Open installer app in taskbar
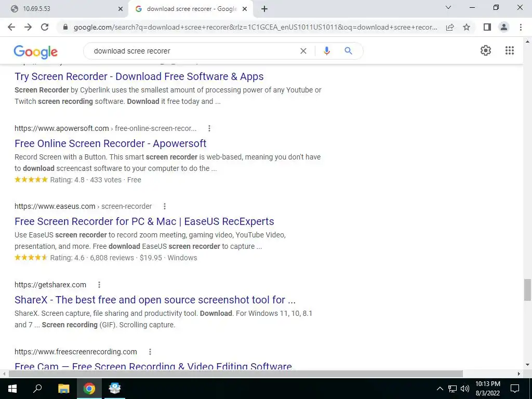 (115, 389)
